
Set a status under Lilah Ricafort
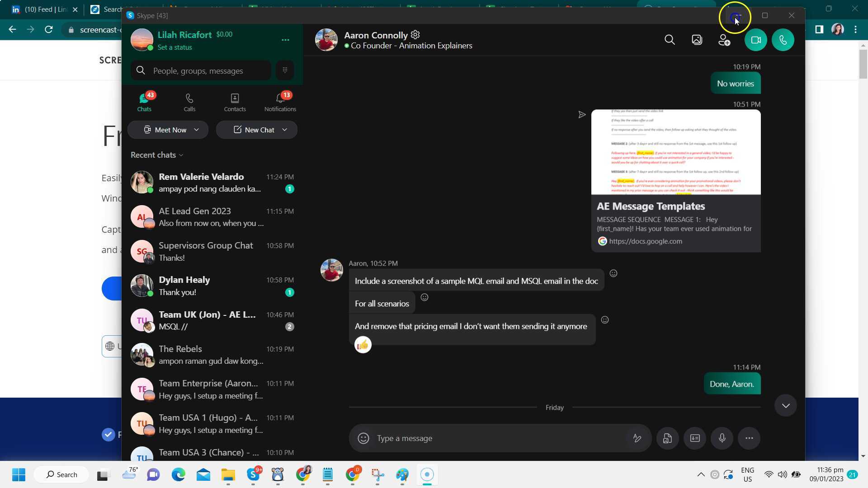pos(175,47)
